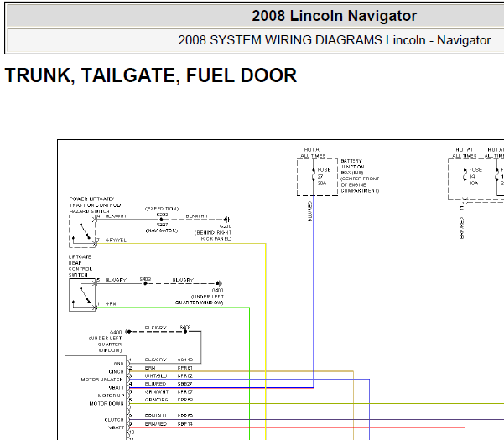Click the 'S408' splice label

tap(185, 327)
